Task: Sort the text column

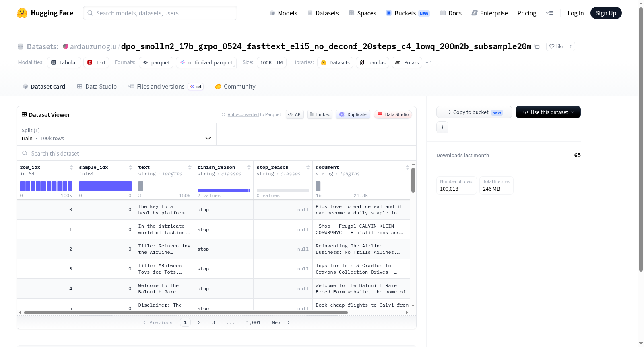Action: tap(190, 167)
